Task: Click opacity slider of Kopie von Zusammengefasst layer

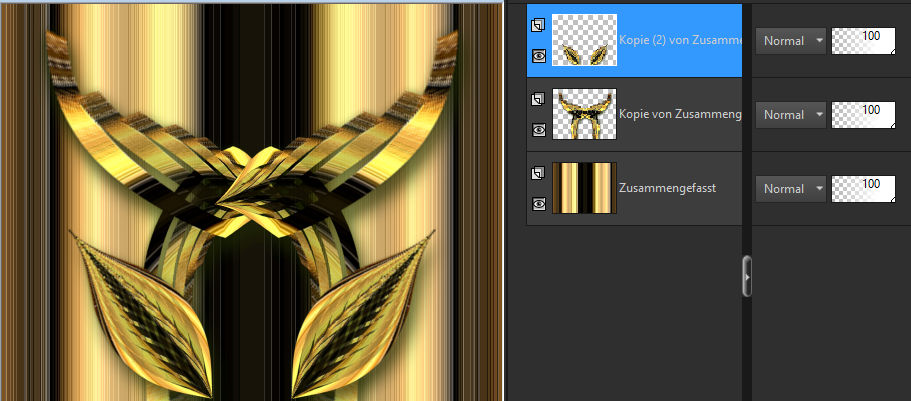Action: (863, 115)
